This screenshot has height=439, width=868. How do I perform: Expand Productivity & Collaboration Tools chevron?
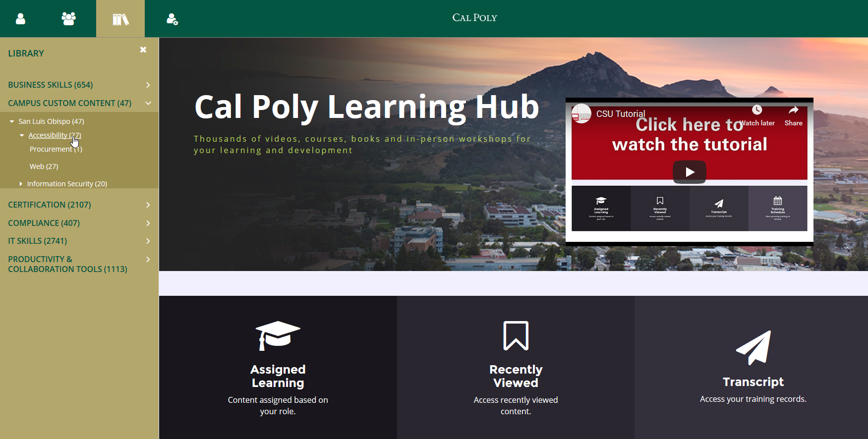coord(148,259)
